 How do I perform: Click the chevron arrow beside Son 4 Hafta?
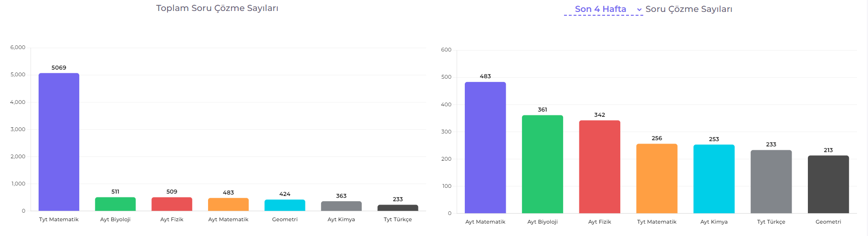coord(639,10)
